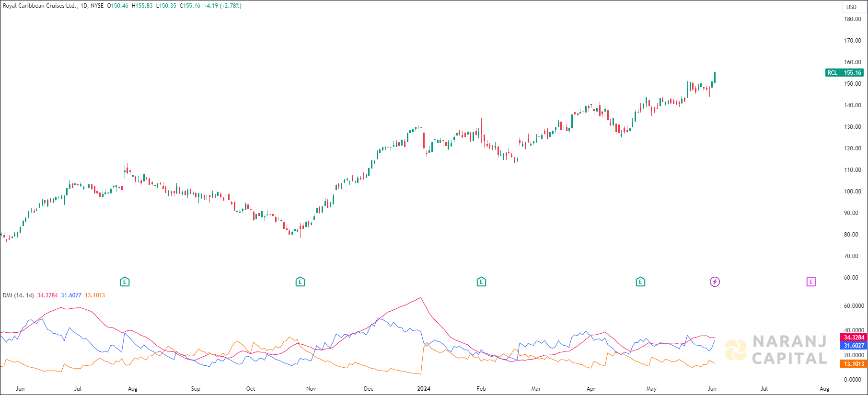Click the 60.00 price axis label
868x395 pixels.
[851, 278]
